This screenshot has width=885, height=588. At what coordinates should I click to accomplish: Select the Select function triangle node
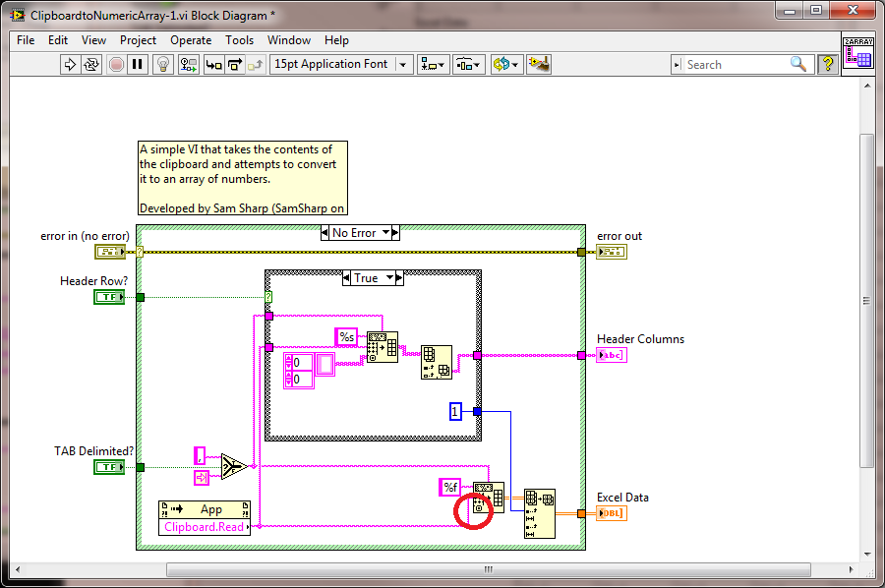coord(234,466)
